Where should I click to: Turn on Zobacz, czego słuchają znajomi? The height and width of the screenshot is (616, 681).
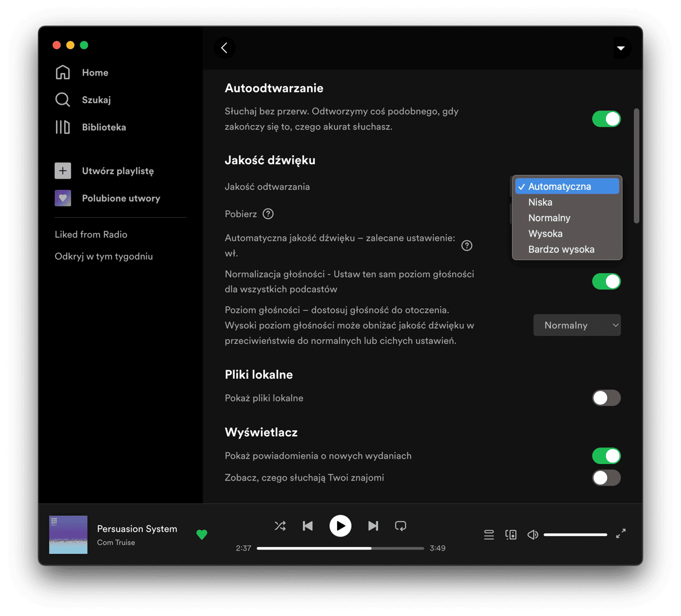[607, 478]
